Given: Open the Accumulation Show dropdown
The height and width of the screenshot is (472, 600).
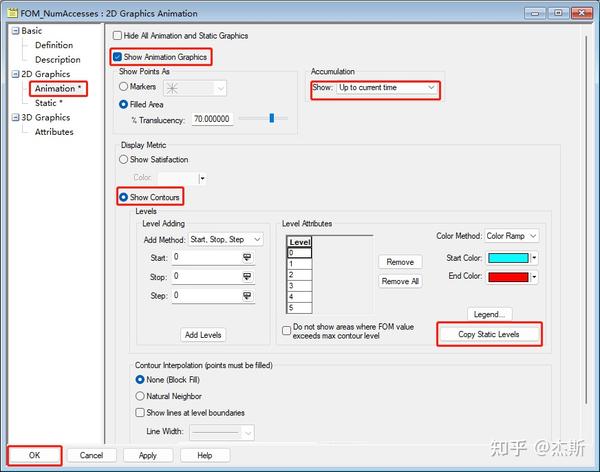Looking at the screenshot, I should click(387, 88).
